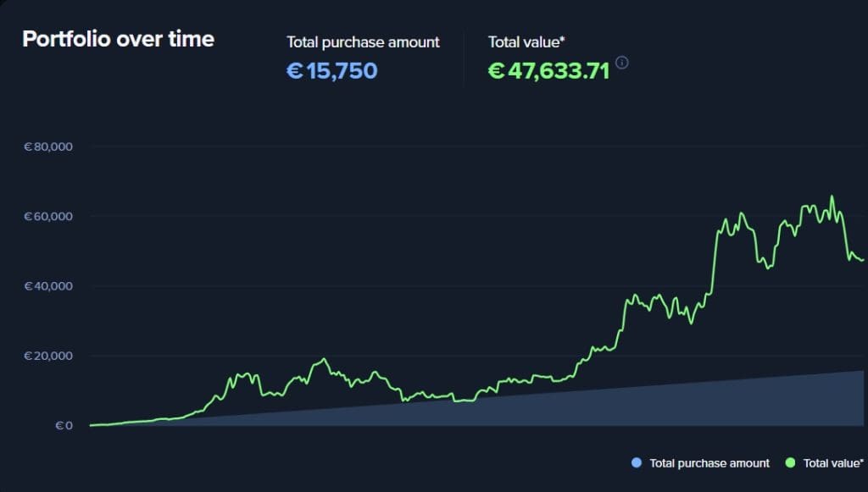Click the highest peak of the green line

point(832,196)
